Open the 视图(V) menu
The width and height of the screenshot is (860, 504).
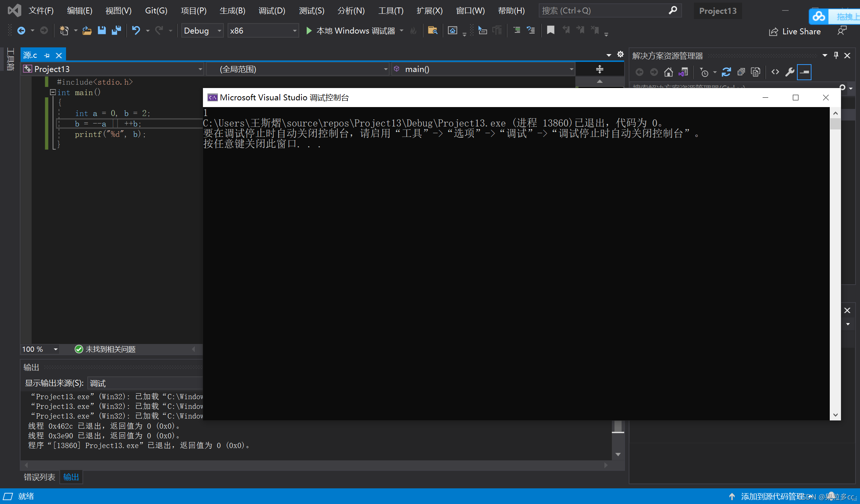(x=118, y=11)
